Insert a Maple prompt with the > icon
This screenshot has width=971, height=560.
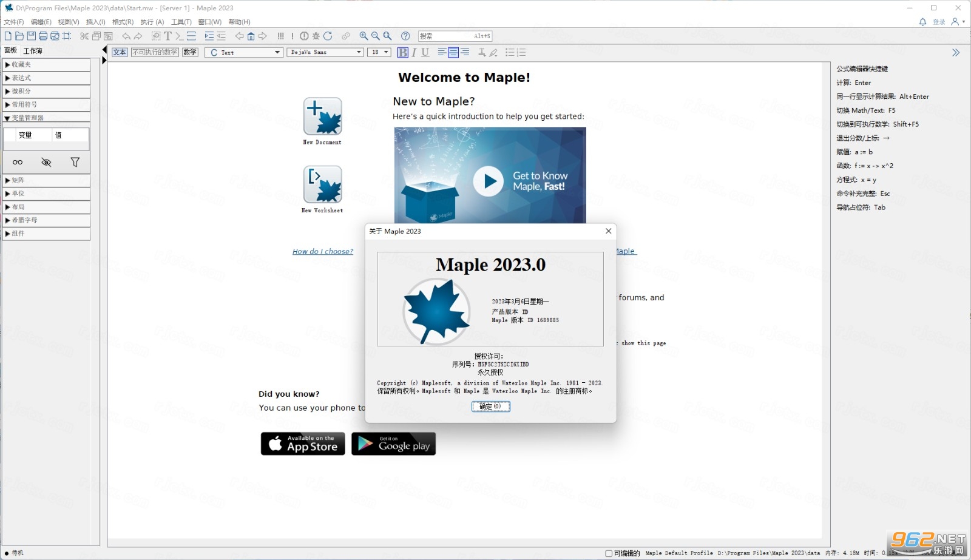pos(179,36)
